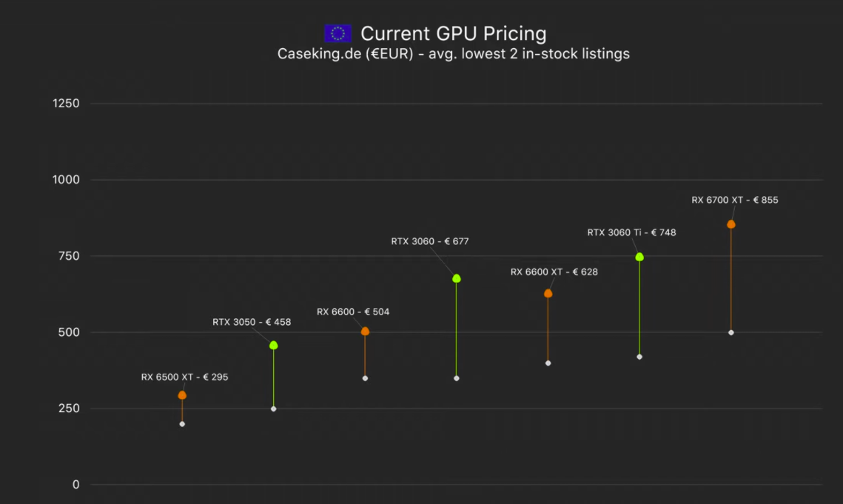The width and height of the screenshot is (843, 504).
Task: Click the white base marker under RTX 3050
Action: click(274, 409)
